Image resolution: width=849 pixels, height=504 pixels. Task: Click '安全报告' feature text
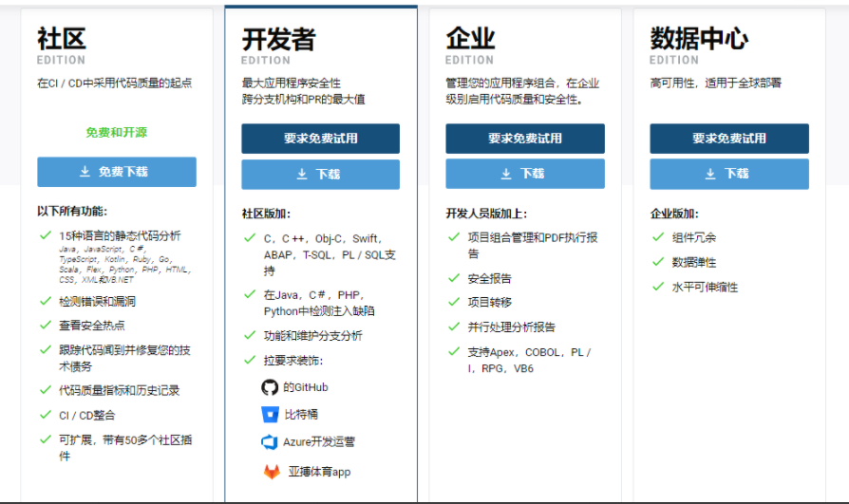(x=489, y=278)
